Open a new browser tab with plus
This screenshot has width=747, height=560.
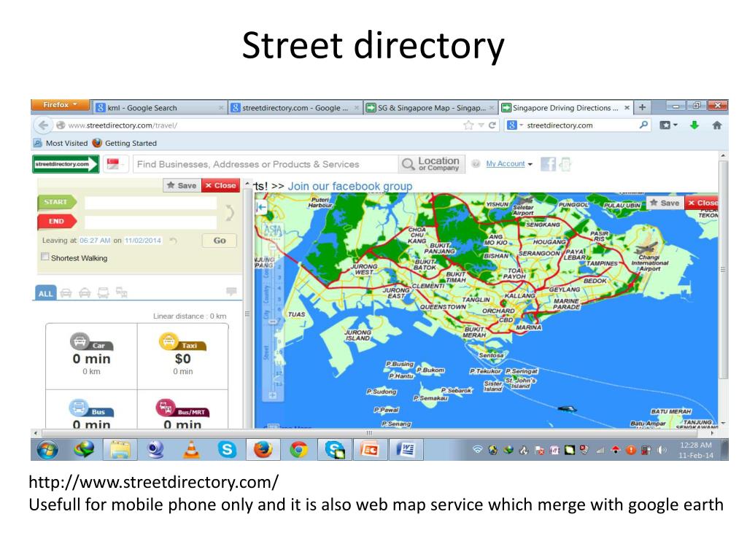tap(642, 108)
